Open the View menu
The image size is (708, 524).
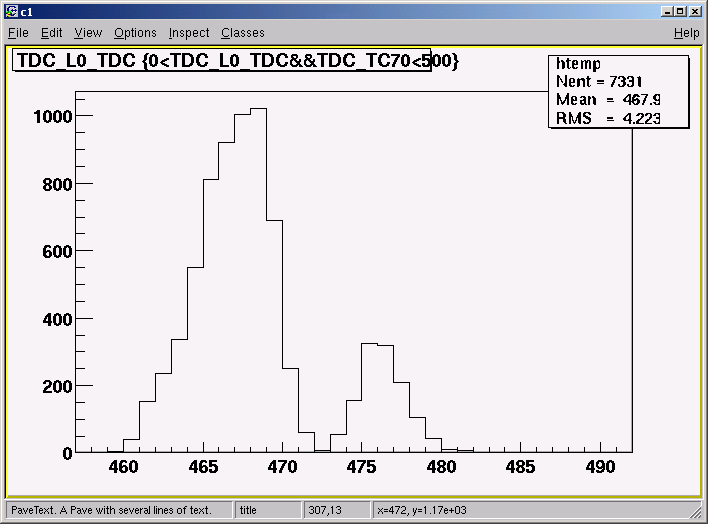coord(88,33)
